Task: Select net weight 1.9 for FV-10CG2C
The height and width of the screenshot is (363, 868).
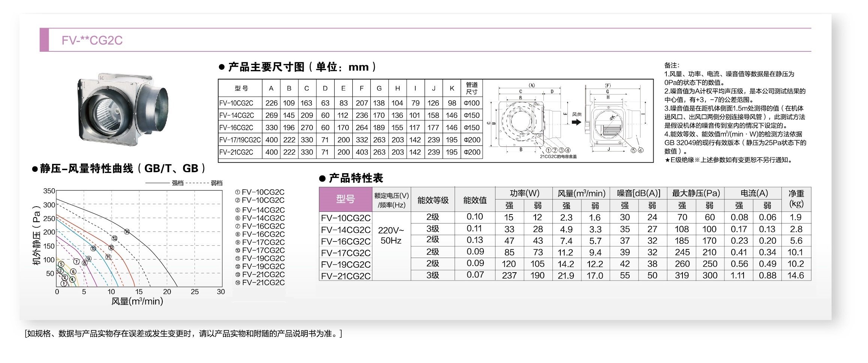Action: [x=795, y=217]
